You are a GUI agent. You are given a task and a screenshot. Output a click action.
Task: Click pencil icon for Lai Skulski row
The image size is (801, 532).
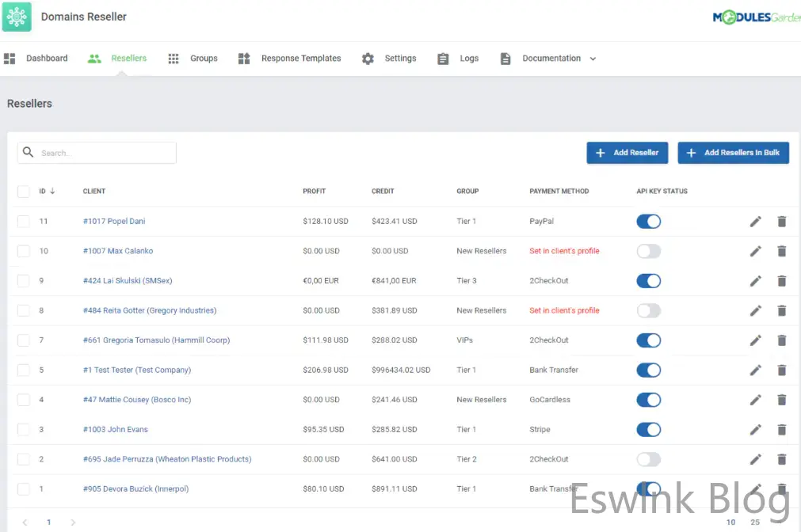[755, 281]
